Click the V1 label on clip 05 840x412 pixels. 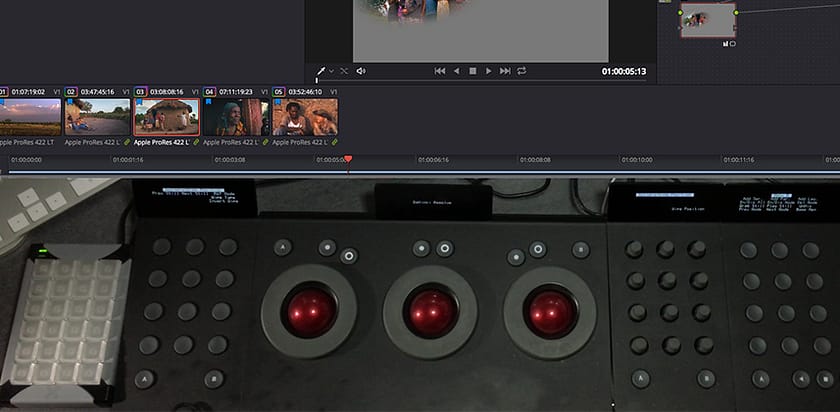[333, 92]
